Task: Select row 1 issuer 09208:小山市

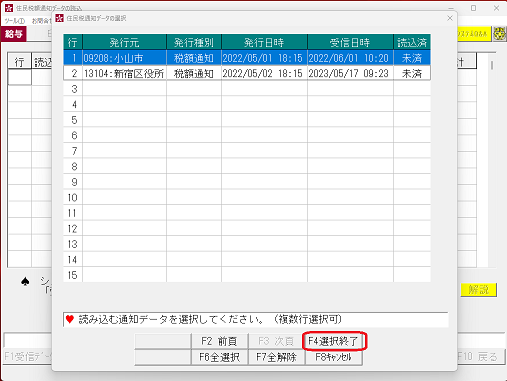Action: click(124, 58)
